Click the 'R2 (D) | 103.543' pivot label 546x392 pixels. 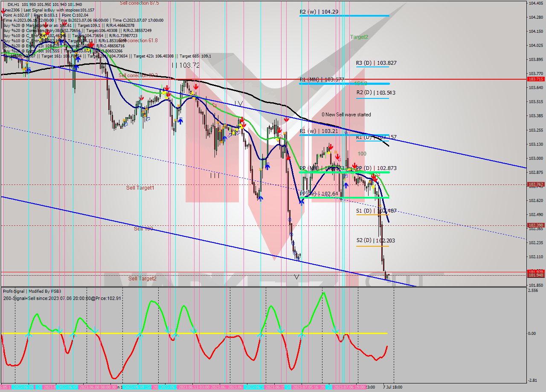[376, 92]
